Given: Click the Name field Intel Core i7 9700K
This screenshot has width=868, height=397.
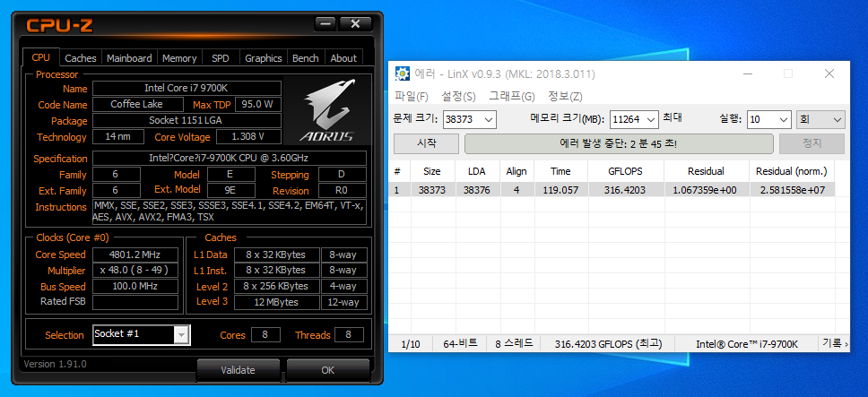Looking at the screenshot, I should coord(187,89).
